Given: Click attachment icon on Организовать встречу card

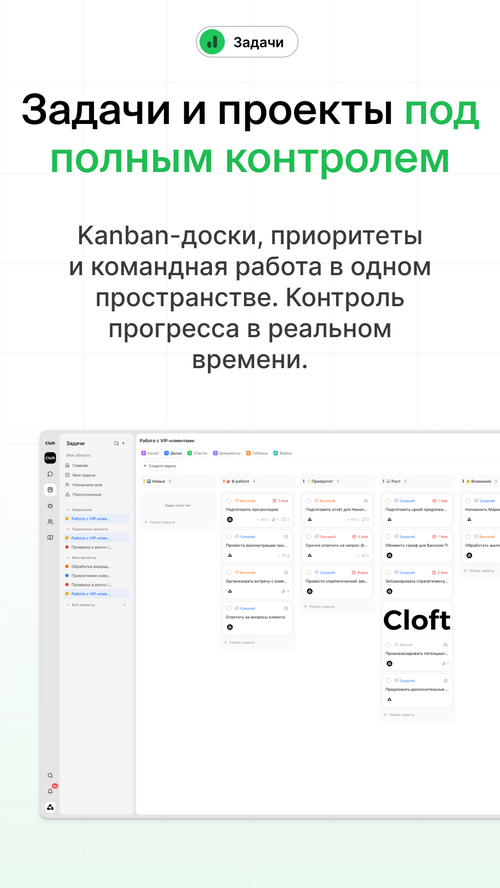Looking at the screenshot, I should coord(285,591).
